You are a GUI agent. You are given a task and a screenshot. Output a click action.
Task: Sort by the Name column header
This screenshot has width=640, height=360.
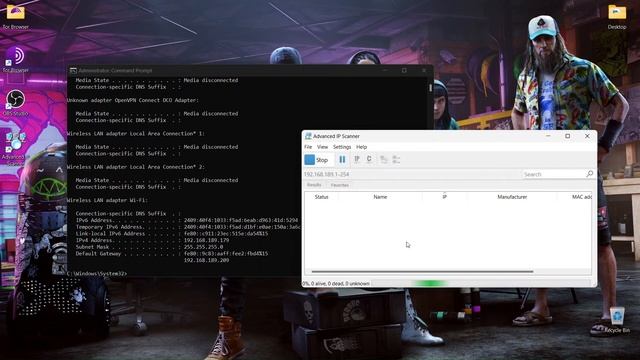(380, 197)
